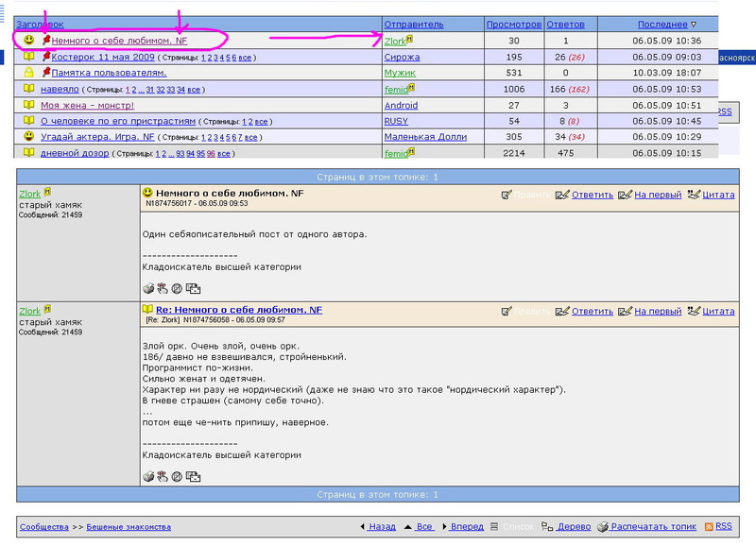Open page 96 of дневной дозор topic

click(x=211, y=154)
